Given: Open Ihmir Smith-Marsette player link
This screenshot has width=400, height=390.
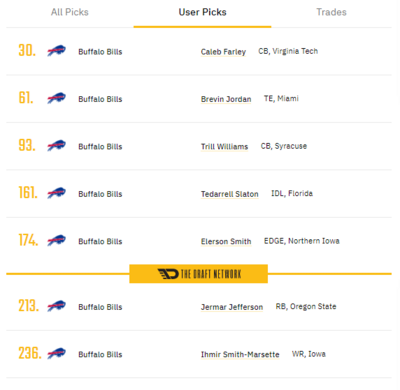Looking at the screenshot, I should point(240,354).
